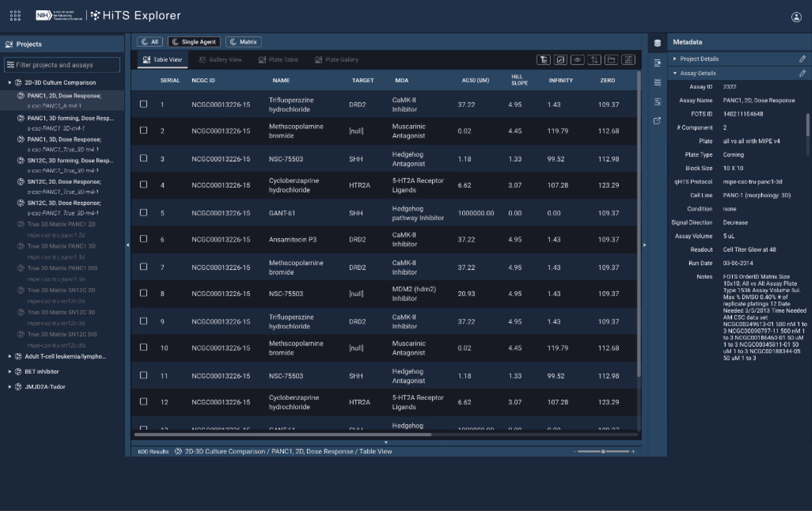
Task: Click the folder toolbar icon
Action: 611,60
